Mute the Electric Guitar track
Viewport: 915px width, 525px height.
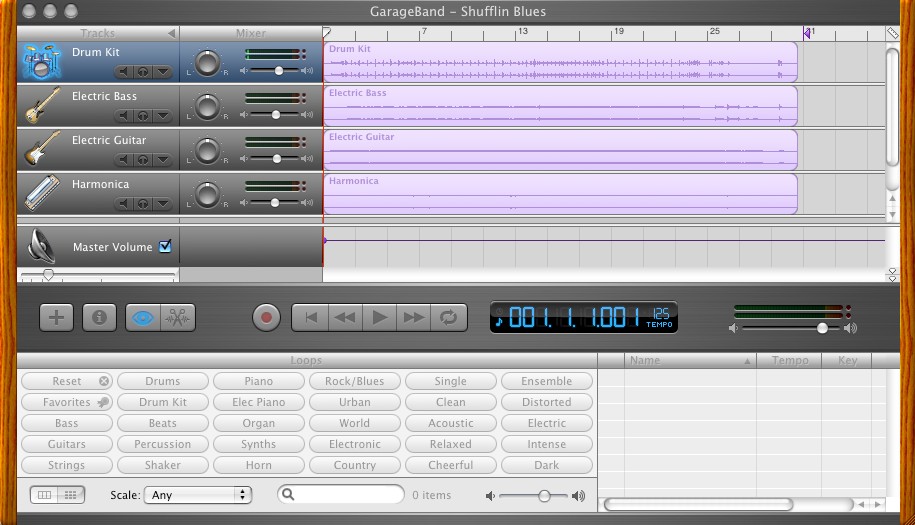pyautogui.click(x=123, y=159)
